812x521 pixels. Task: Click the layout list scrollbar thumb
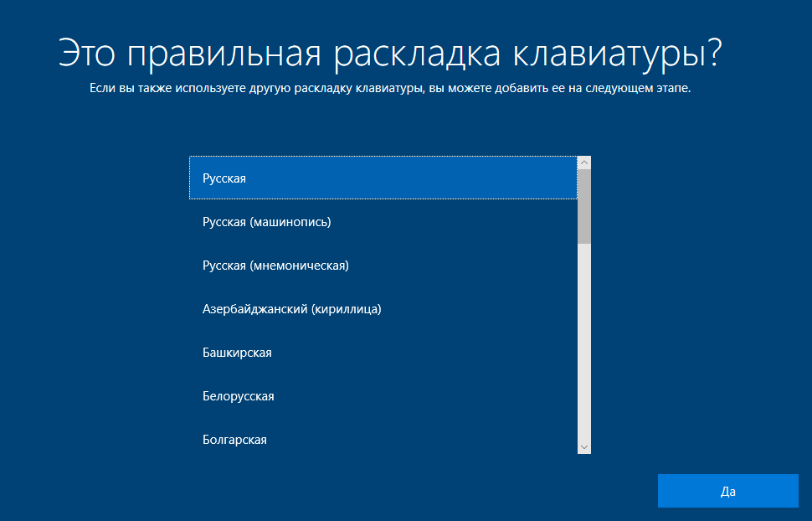click(584, 206)
